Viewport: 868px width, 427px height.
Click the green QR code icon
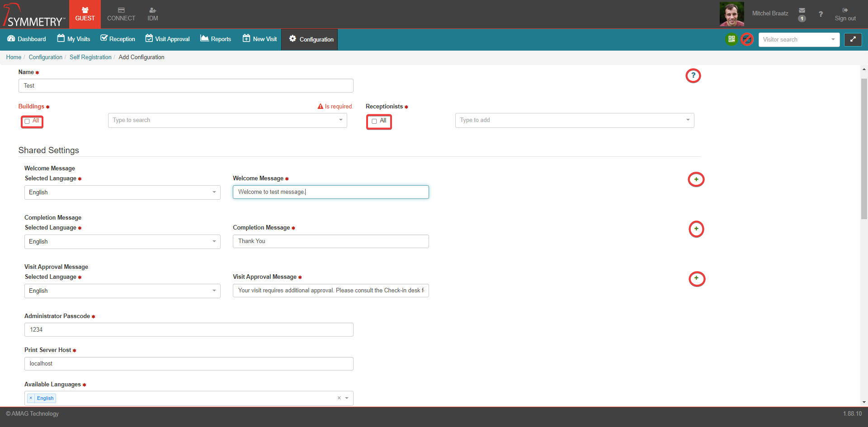[x=731, y=39]
